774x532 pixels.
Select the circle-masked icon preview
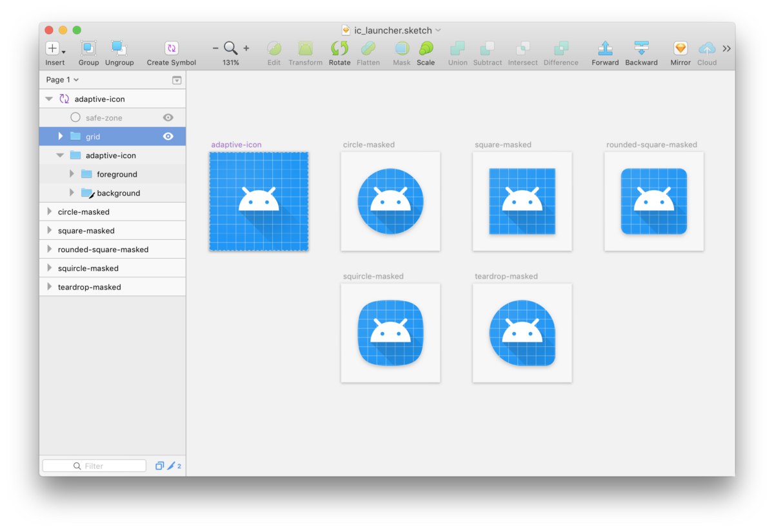[390, 201]
